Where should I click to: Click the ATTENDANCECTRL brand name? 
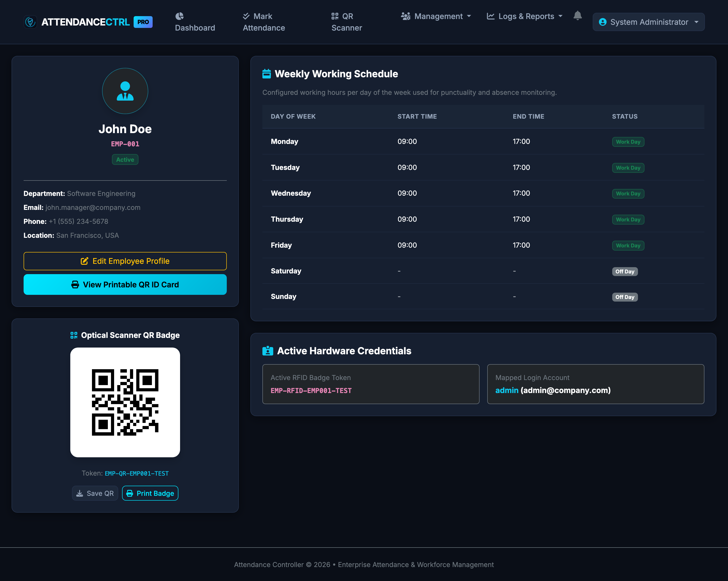tap(85, 22)
